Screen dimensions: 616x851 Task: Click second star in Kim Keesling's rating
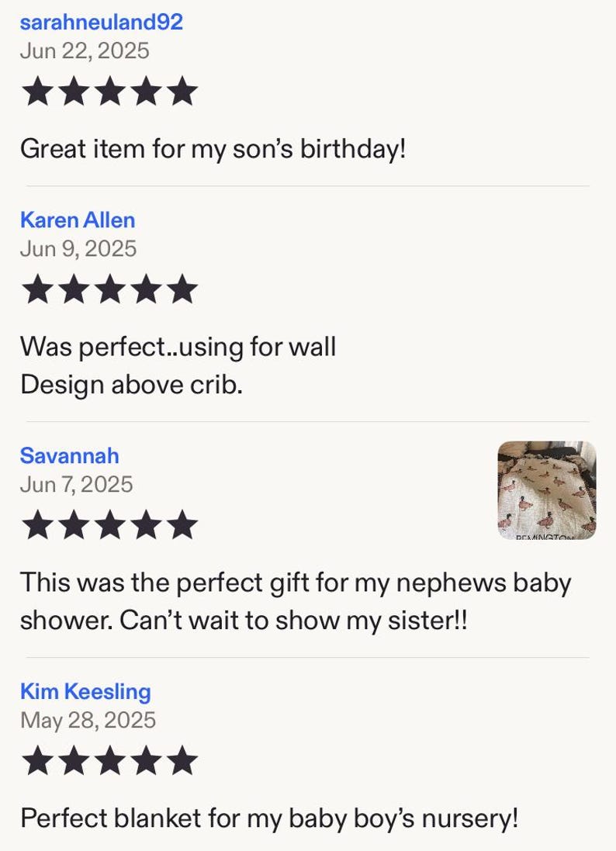pyautogui.click(x=74, y=759)
